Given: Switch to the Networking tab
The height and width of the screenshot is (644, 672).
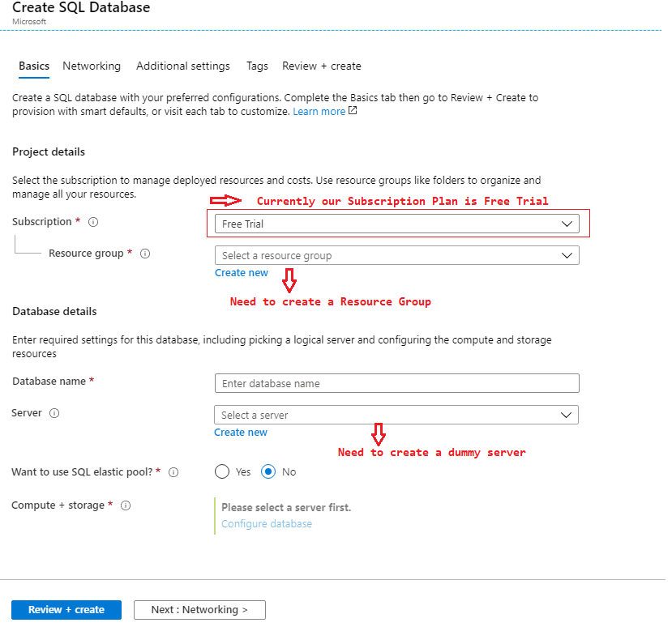Looking at the screenshot, I should click(92, 66).
